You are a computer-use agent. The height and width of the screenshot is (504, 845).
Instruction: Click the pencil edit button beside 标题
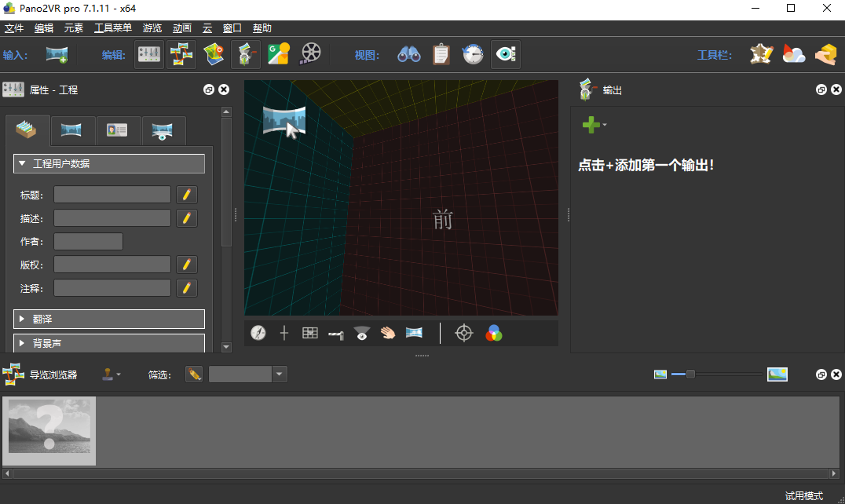pyautogui.click(x=186, y=195)
